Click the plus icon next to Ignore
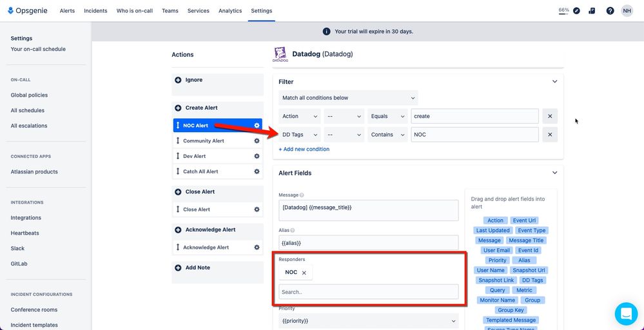The height and width of the screenshot is (330, 644). 178,80
